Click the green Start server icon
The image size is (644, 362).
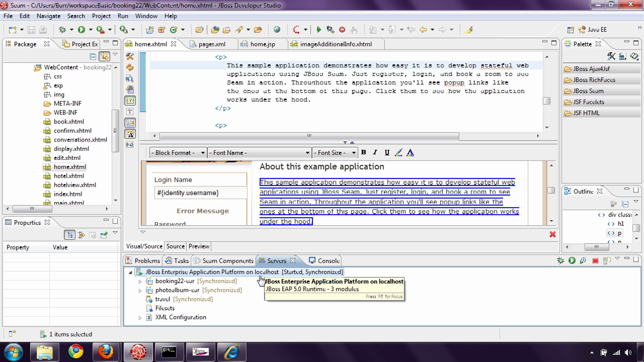click(572, 260)
